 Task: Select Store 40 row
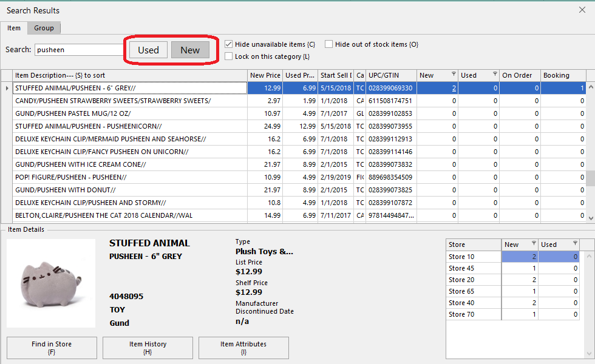(512, 303)
